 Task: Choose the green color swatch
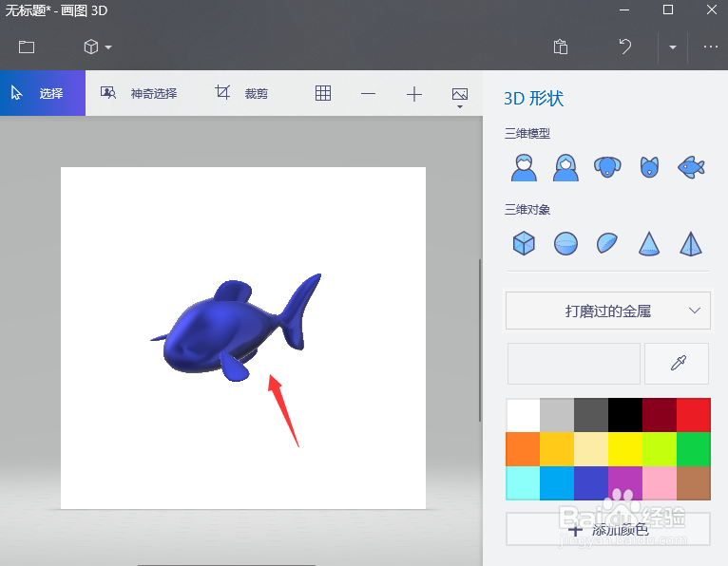coord(694,449)
